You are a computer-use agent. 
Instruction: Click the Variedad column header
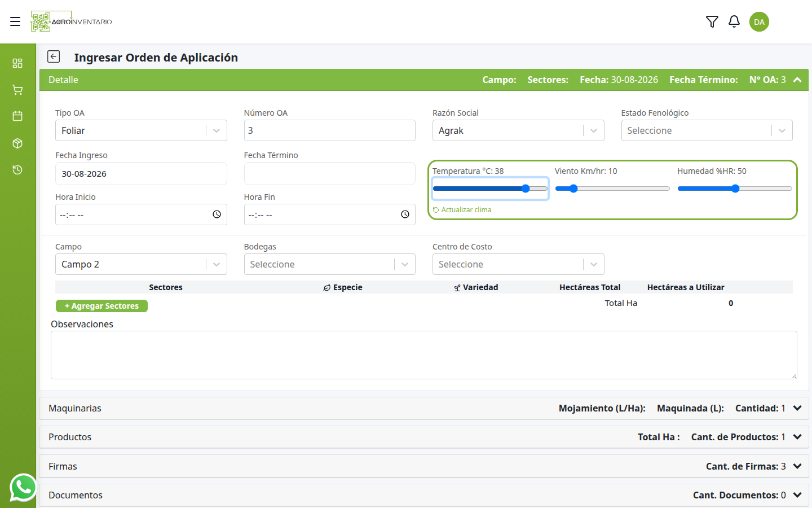[476, 287]
